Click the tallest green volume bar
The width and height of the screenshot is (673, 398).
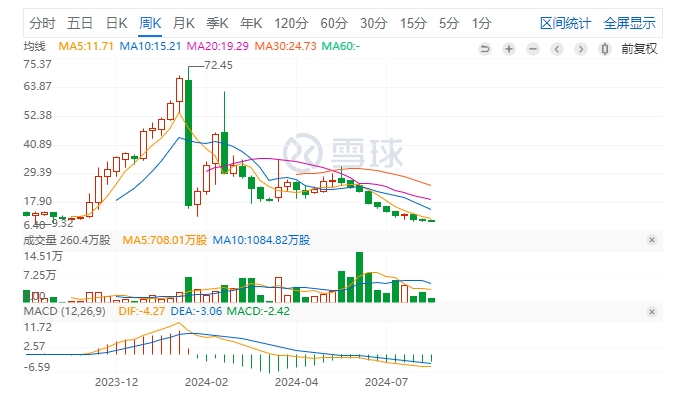coord(360,277)
